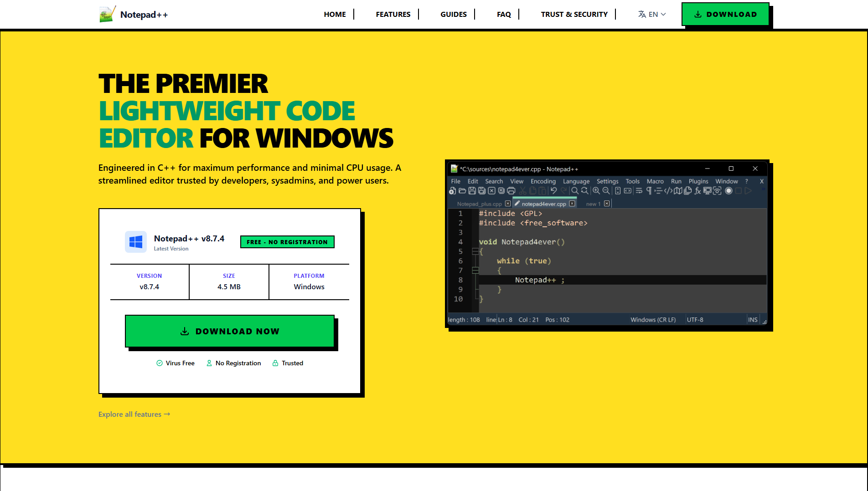868x491 pixels.
Task: Click Cut scissors icon in Notepad++ screenshot toolbar
Action: tap(523, 191)
